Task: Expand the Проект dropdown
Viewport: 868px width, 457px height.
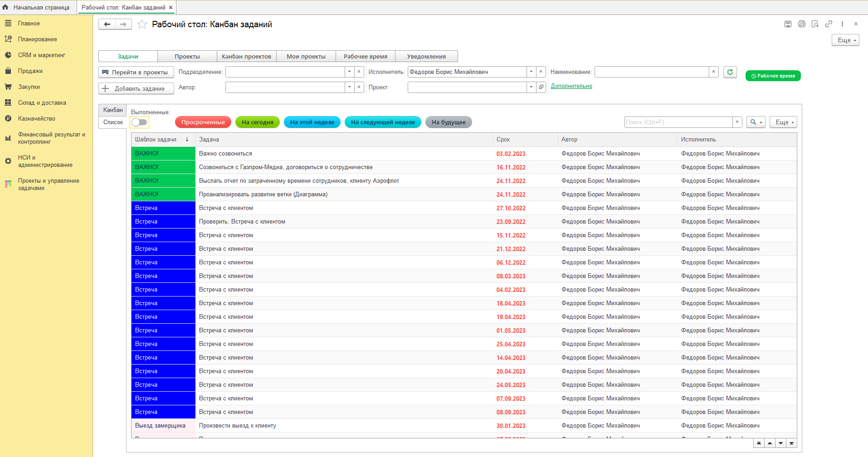Action: coord(531,87)
